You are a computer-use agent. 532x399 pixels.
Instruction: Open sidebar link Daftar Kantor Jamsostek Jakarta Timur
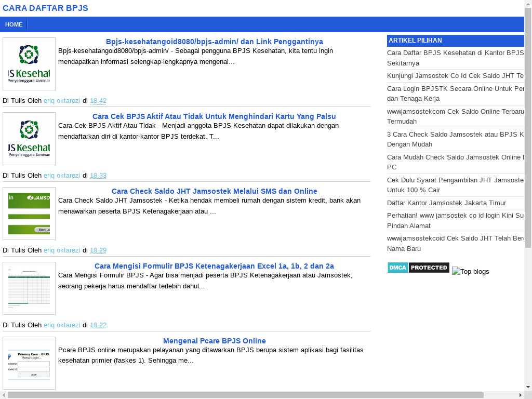click(446, 203)
